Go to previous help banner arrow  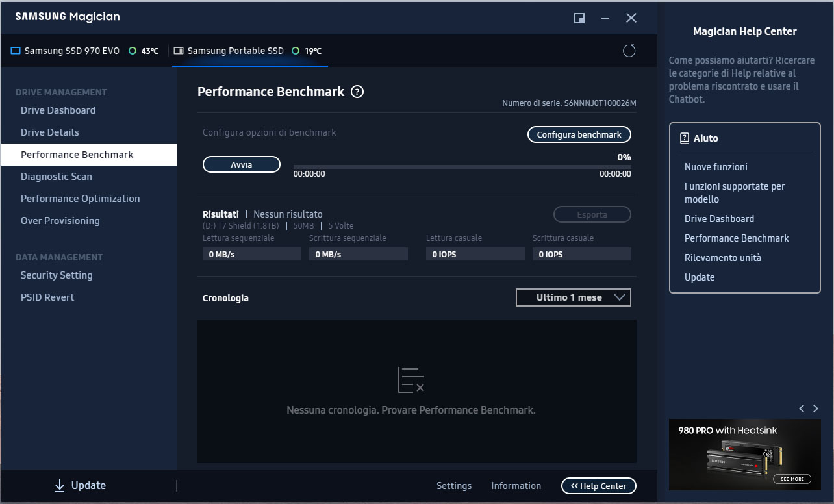802,409
